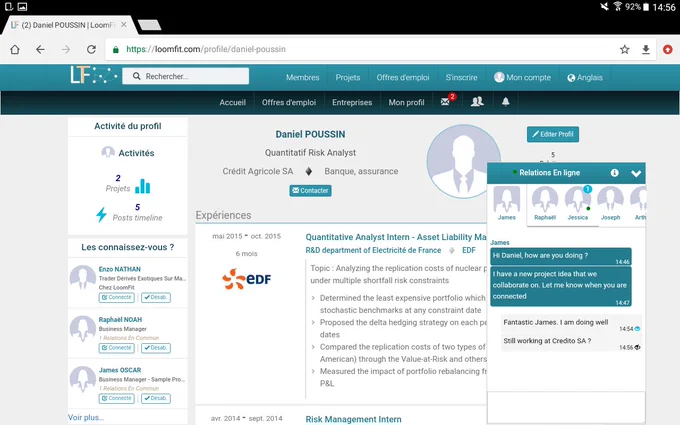Go to Accueil in secondary navbar
This screenshot has width=680, height=425.
pos(232,102)
